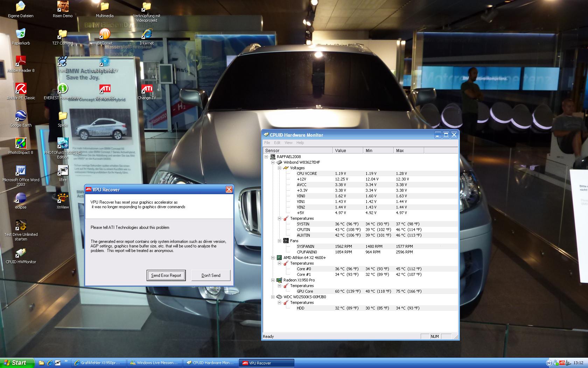
Task: Click Test Drive Unlimited starten icon
Action: [x=21, y=230]
